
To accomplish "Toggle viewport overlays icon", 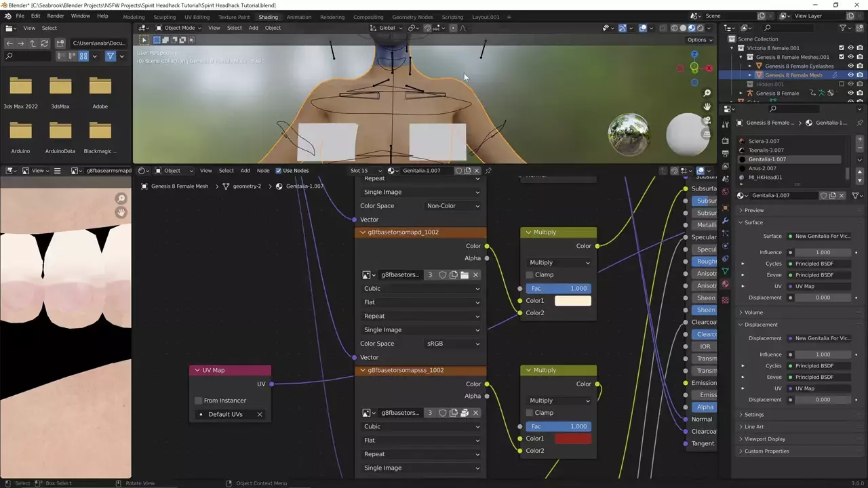I will click(x=643, y=28).
